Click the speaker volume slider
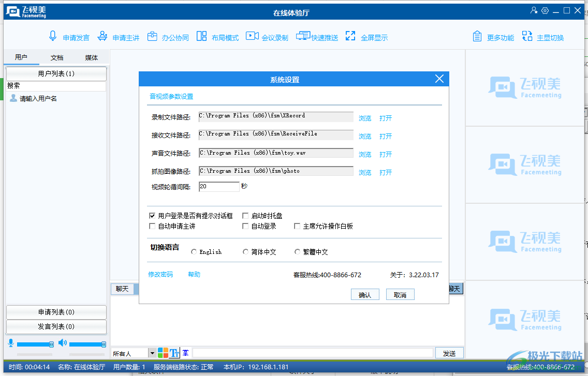588x376 pixels. click(x=86, y=344)
